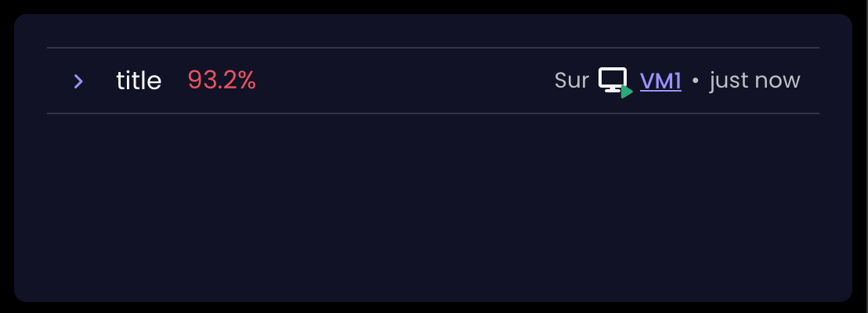The width and height of the screenshot is (868, 313).
Task: Click the screen part of the monitor icon
Action: (x=613, y=77)
